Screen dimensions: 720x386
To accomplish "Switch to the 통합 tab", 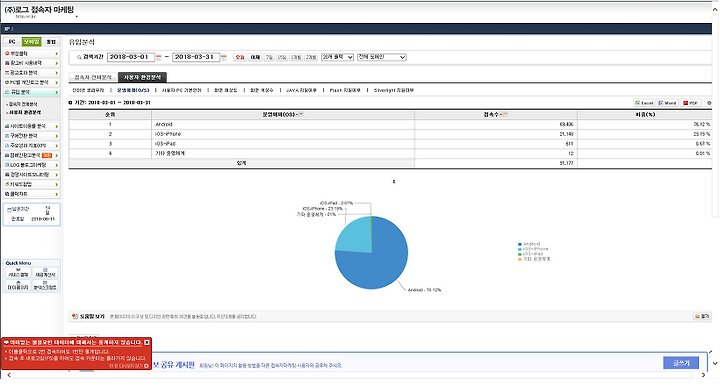I will (51, 42).
